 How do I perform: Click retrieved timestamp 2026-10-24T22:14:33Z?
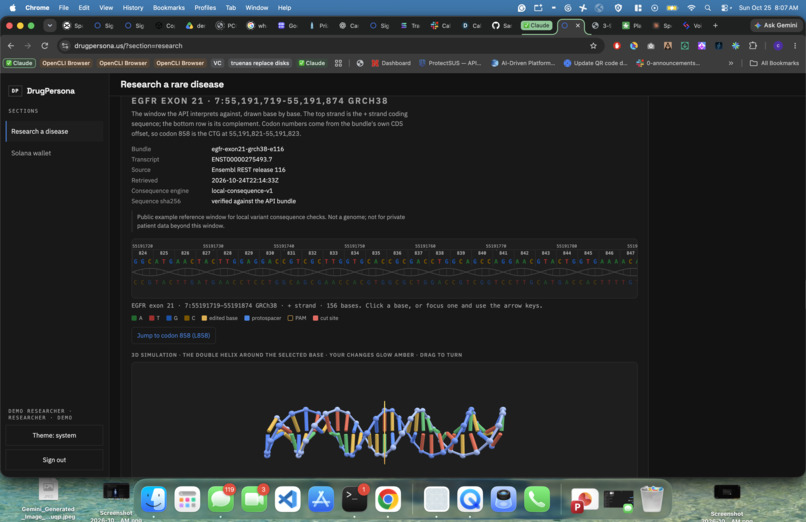(x=245, y=180)
